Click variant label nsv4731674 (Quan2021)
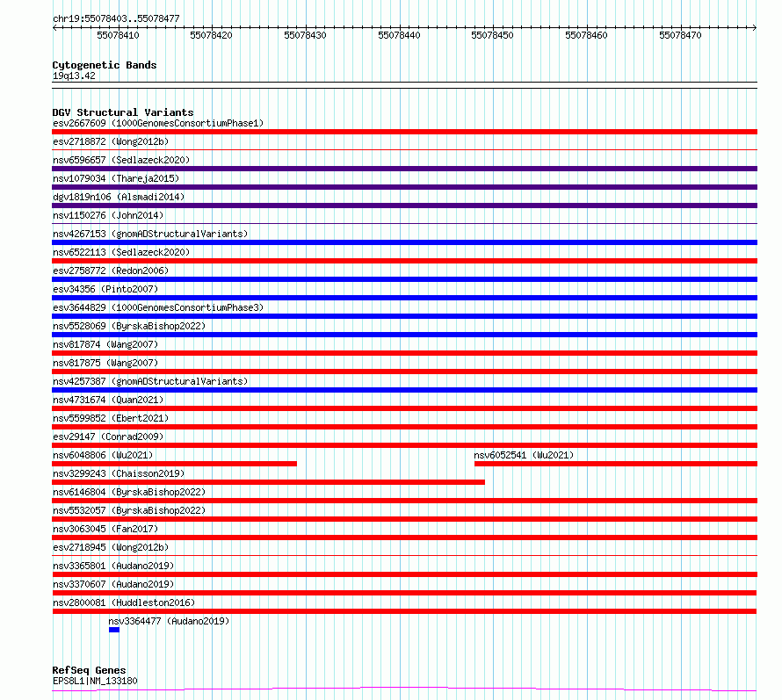Viewport: 782px width, 700px height. pos(108,400)
